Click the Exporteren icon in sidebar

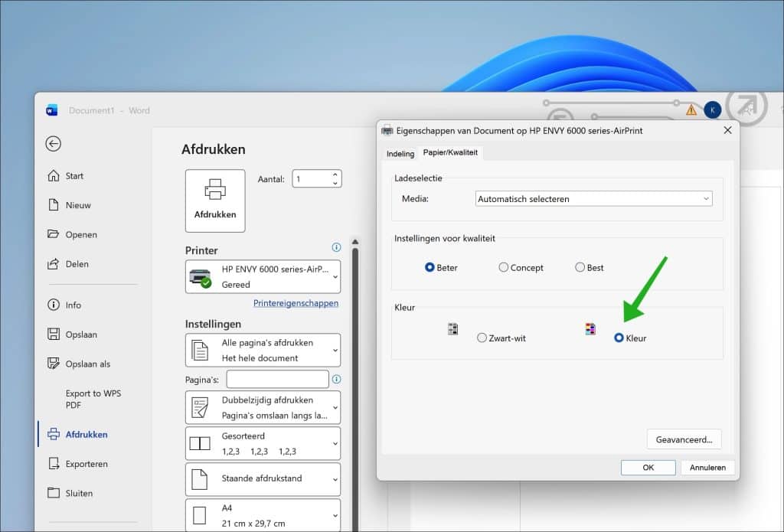(x=53, y=464)
